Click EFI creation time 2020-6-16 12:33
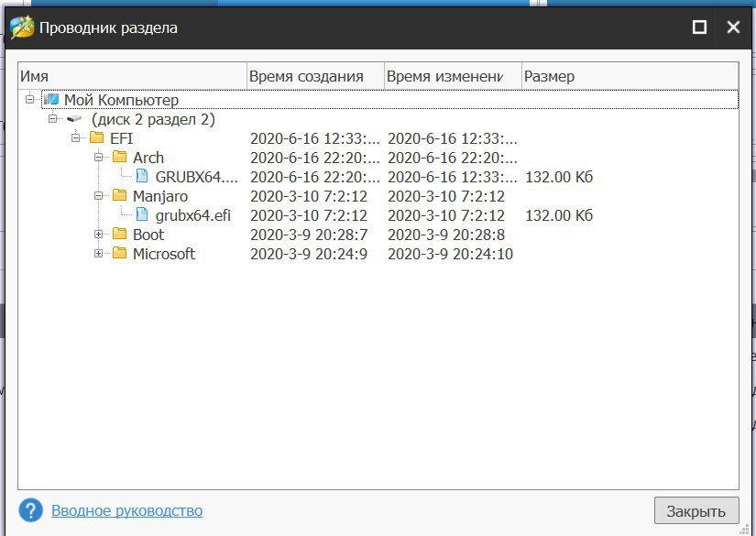The height and width of the screenshot is (536, 756). point(315,138)
